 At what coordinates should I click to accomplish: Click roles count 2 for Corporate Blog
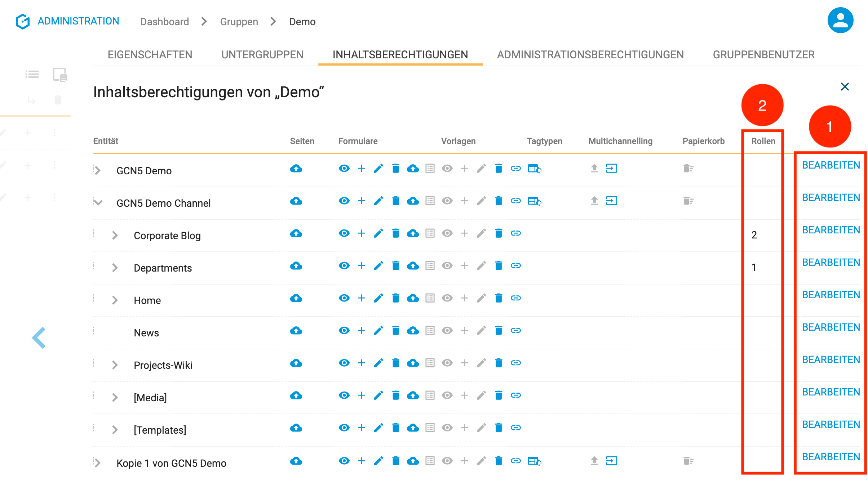(754, 235)
